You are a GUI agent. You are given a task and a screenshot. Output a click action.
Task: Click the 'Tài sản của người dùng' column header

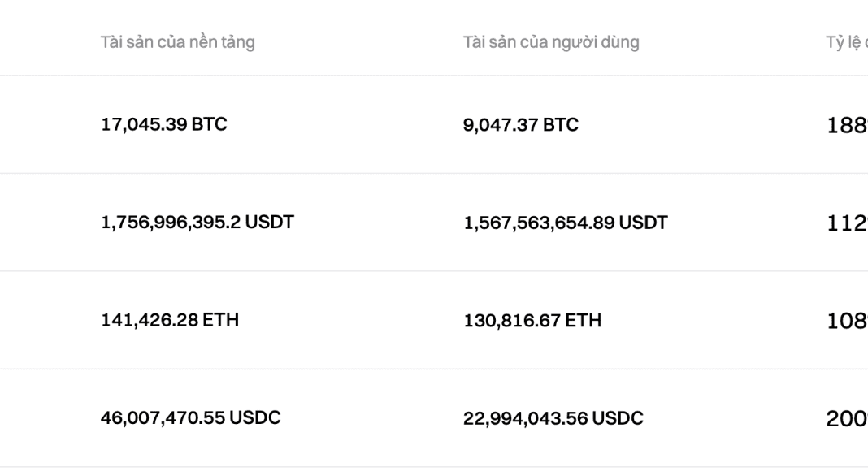click(550, 43)
